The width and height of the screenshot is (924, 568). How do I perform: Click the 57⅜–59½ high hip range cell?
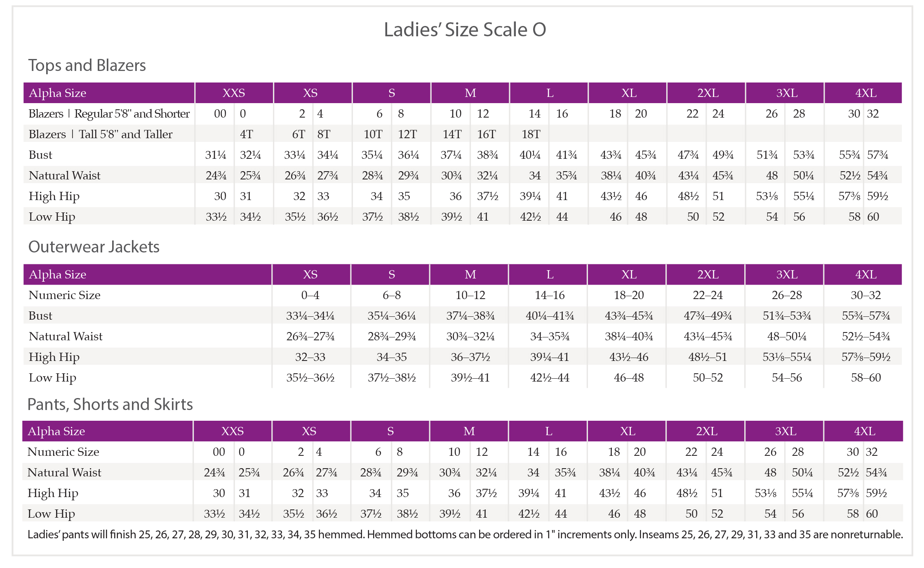865,357
